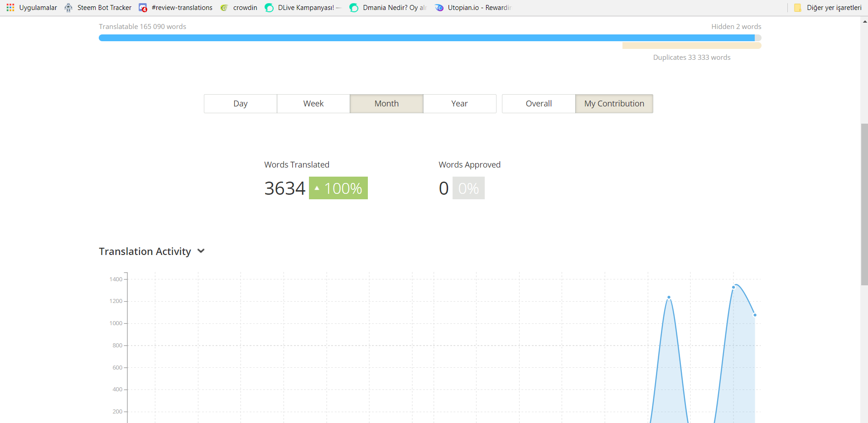
Task: Click the vertical scrollbar thumb
Action: point(864,204)
